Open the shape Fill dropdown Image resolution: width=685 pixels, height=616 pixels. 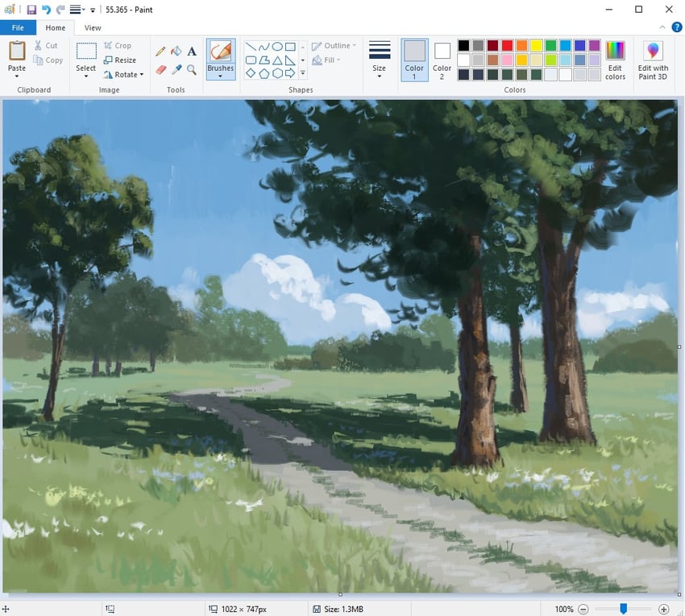coord(326,60)
